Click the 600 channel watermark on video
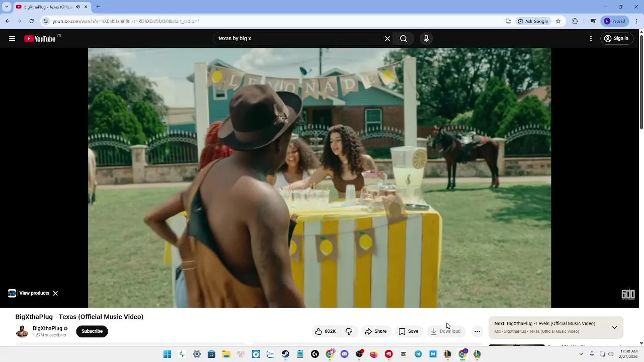Viewport: 644px width, 362px height. click(628, 295)
